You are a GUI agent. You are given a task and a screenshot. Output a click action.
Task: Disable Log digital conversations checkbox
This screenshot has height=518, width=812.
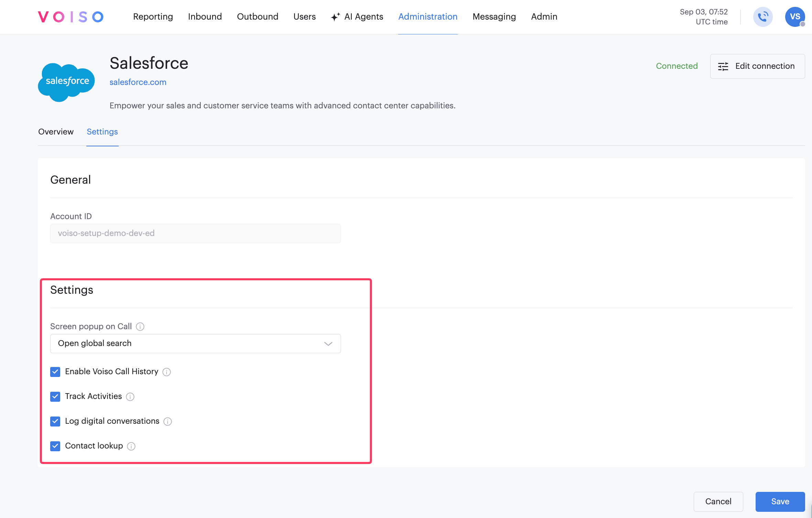click(55, 421)
